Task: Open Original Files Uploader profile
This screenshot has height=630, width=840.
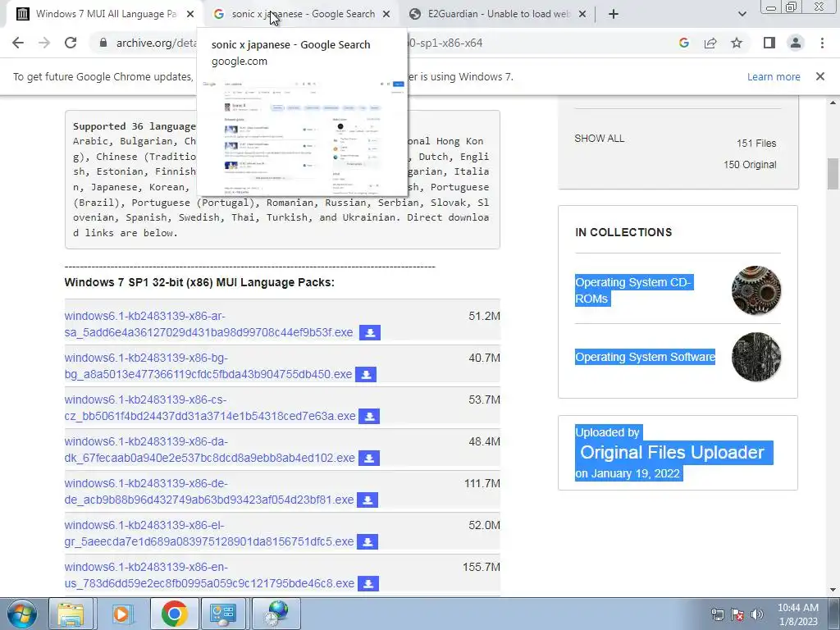Action: pyautogui.click(x=673, y=452)
